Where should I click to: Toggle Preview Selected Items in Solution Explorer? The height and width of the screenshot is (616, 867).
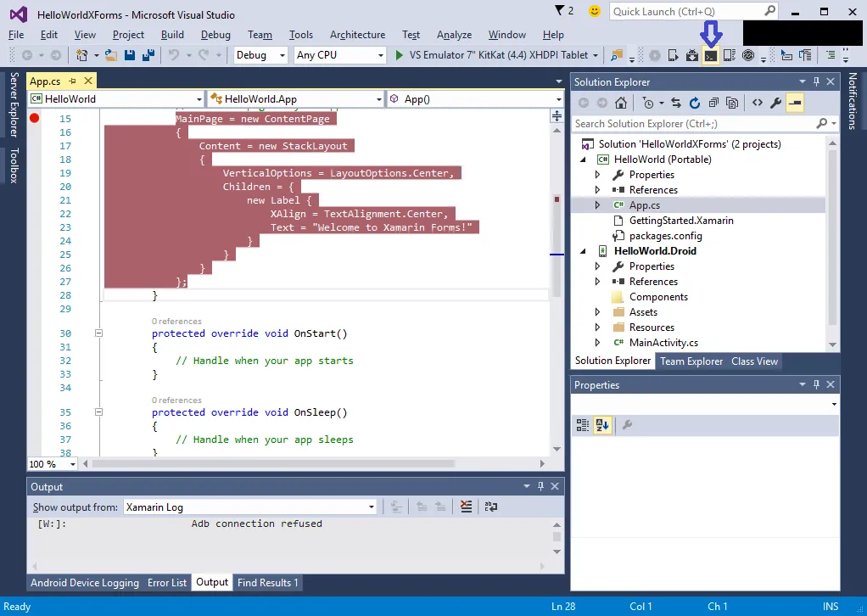[x=795, y=103]
